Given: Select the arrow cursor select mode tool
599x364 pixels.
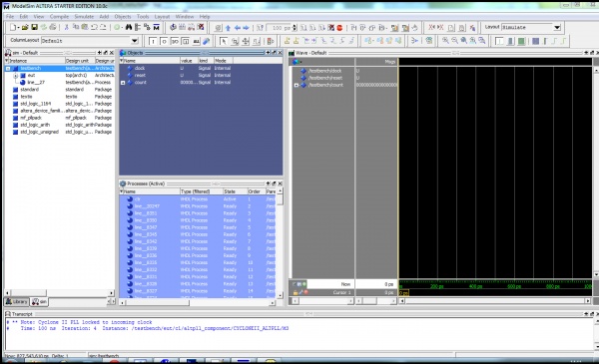Looking at the screenshot, I should tap(224, 41).
